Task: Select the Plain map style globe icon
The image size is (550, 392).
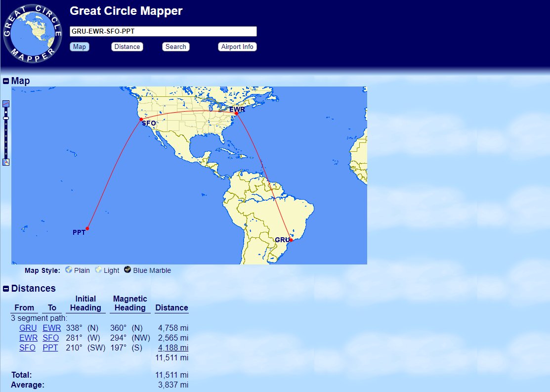Action: point(68,269)
